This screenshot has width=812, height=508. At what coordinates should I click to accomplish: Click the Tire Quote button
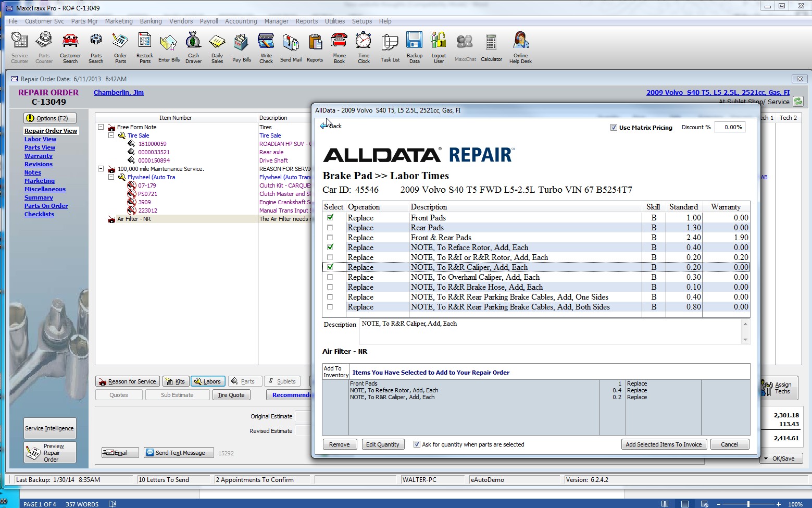pyautogui.click(x=231, y=395)
